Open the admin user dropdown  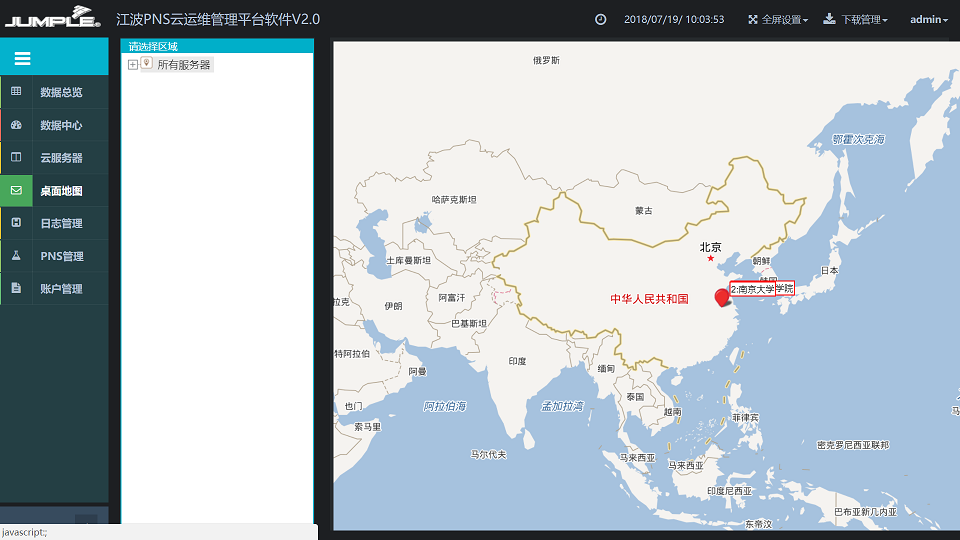click(928, 19)
